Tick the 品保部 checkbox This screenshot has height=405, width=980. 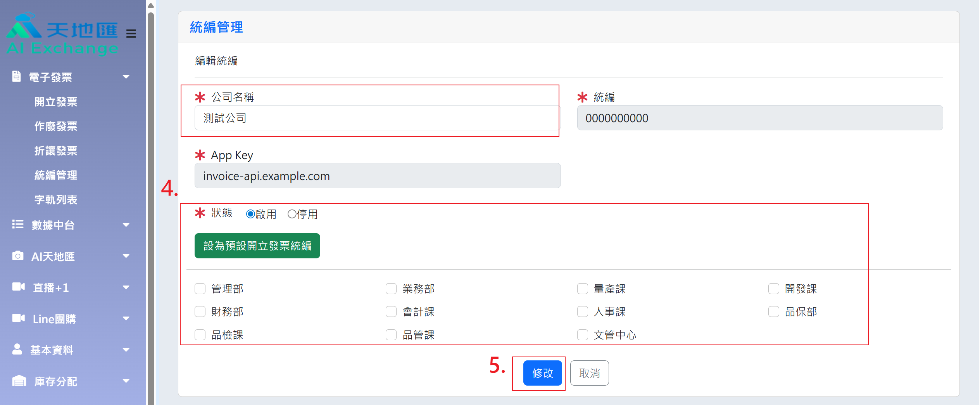pos(773,312)
